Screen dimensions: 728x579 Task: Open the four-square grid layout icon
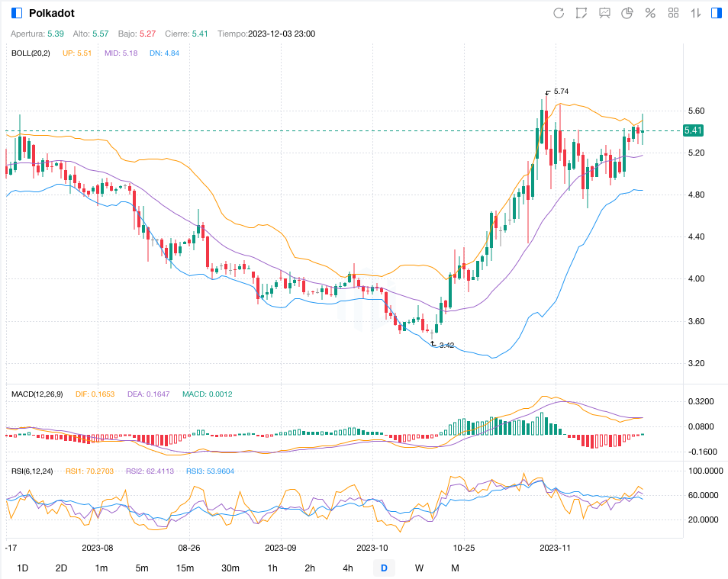pyautogui.click(x=673, y=13)
